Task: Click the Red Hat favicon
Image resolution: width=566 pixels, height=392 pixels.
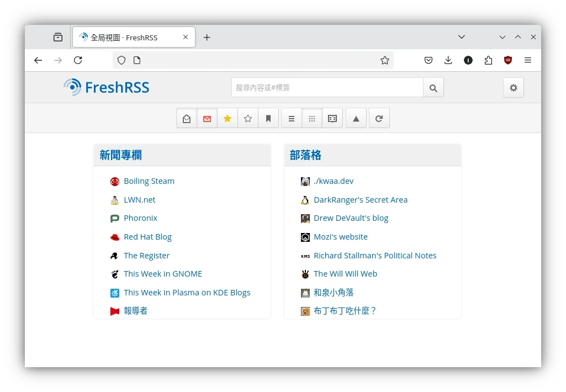Action: 115,237
